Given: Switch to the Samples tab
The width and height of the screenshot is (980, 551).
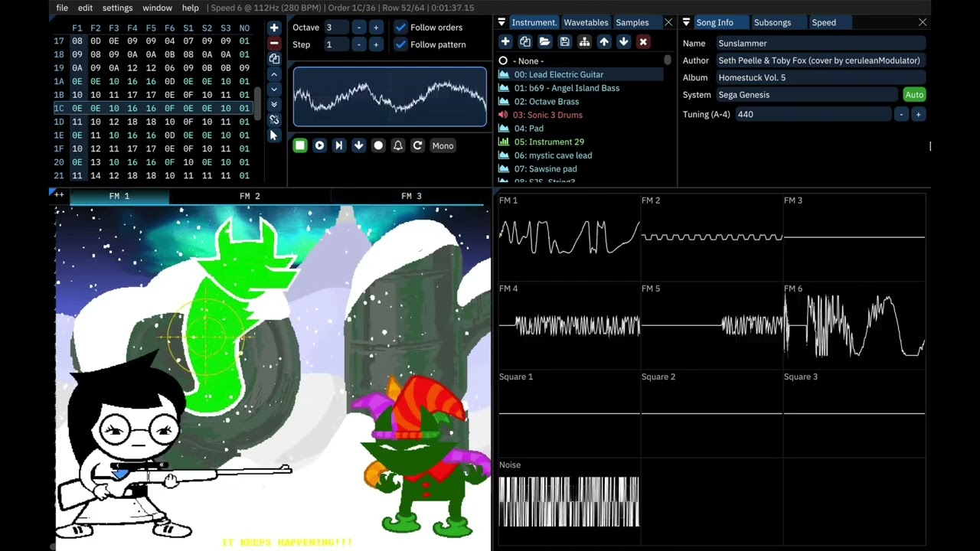Looking at the screenshot, I should [x=632, y=22].
